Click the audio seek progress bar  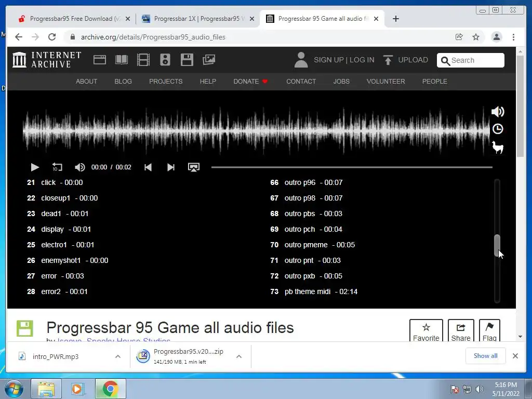tap(352, 167)
